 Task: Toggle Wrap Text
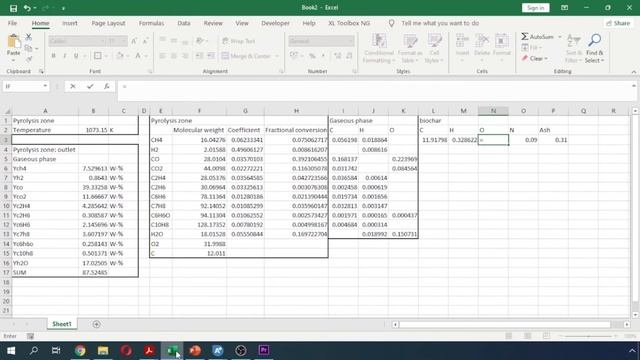[x=239, y=41]
